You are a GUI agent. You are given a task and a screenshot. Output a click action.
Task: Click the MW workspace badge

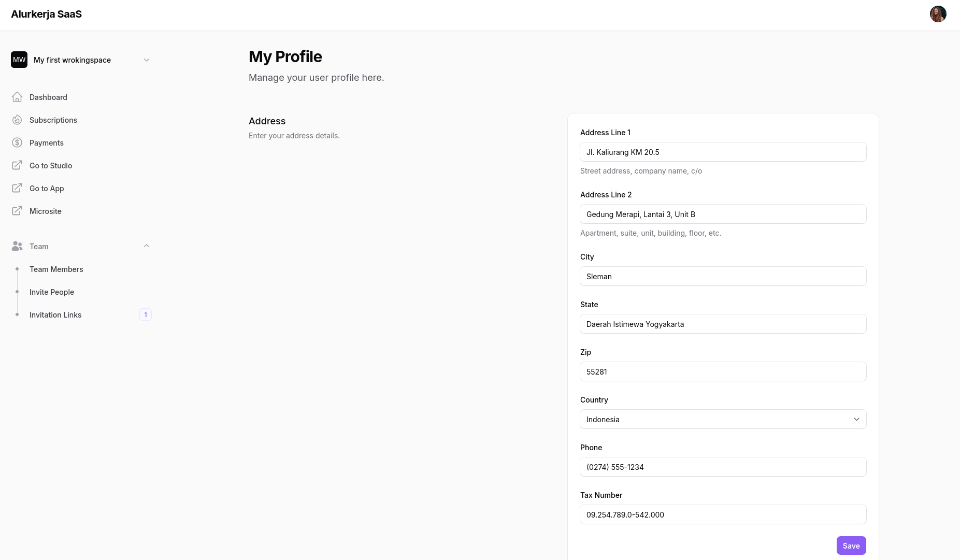pos(19,60)
